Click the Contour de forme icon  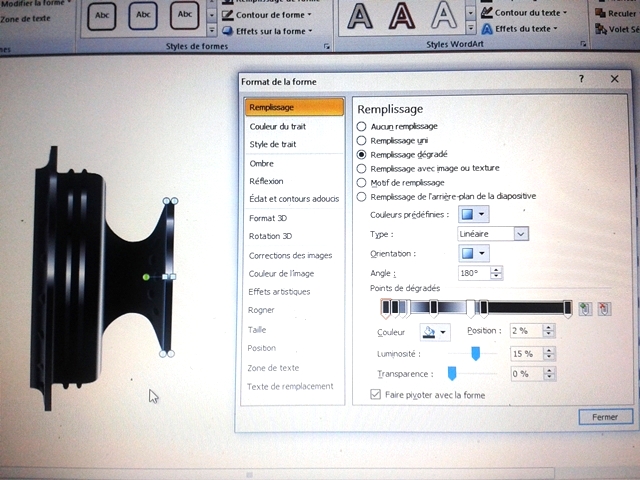click(227, 14)
